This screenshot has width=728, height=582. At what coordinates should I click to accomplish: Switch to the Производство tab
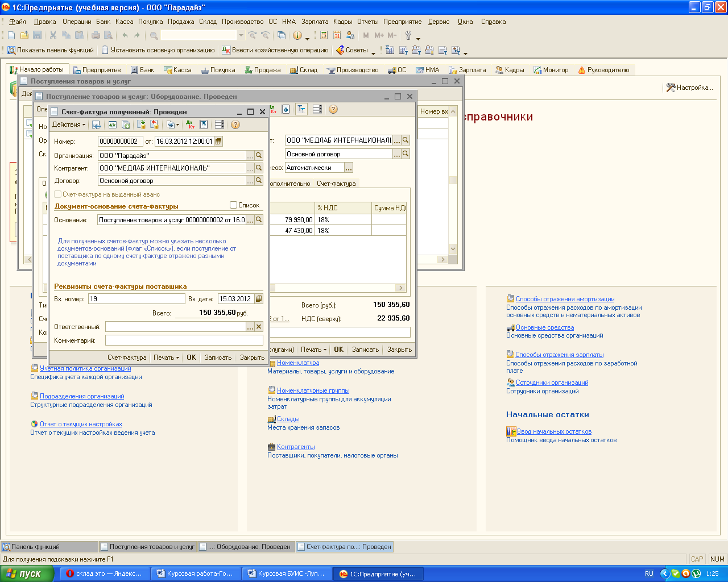click(x=353, y=70)
